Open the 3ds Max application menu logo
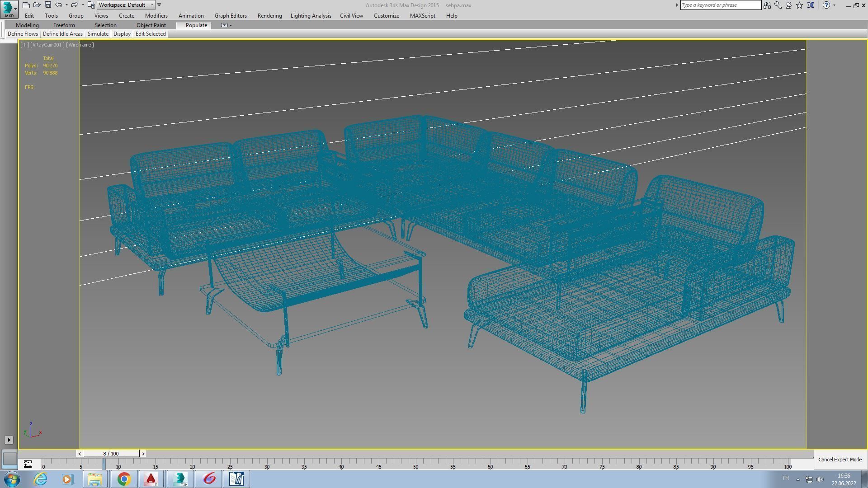The width and height of the screenshot is (868, 488). click(x=9, y=9)
